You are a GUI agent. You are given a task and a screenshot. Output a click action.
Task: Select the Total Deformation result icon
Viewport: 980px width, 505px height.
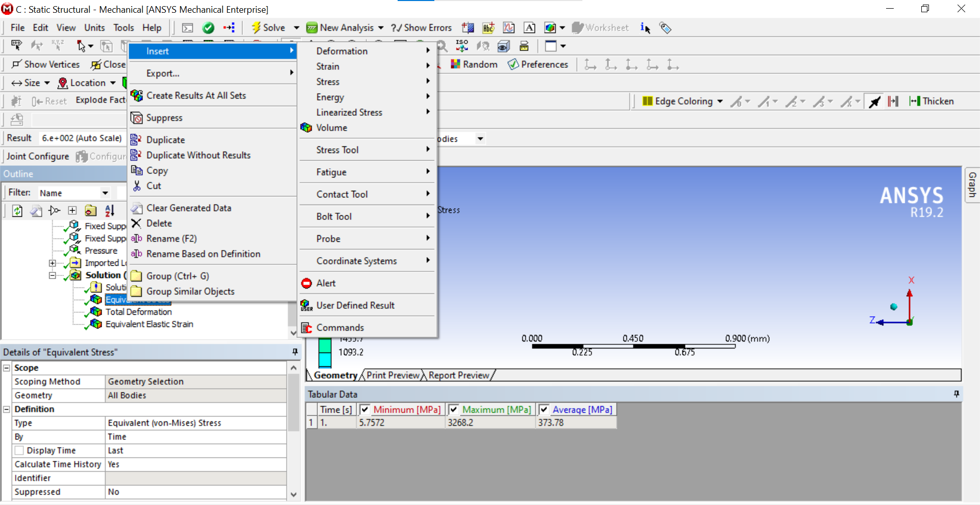pyautogui.click(x=96, y=312)
